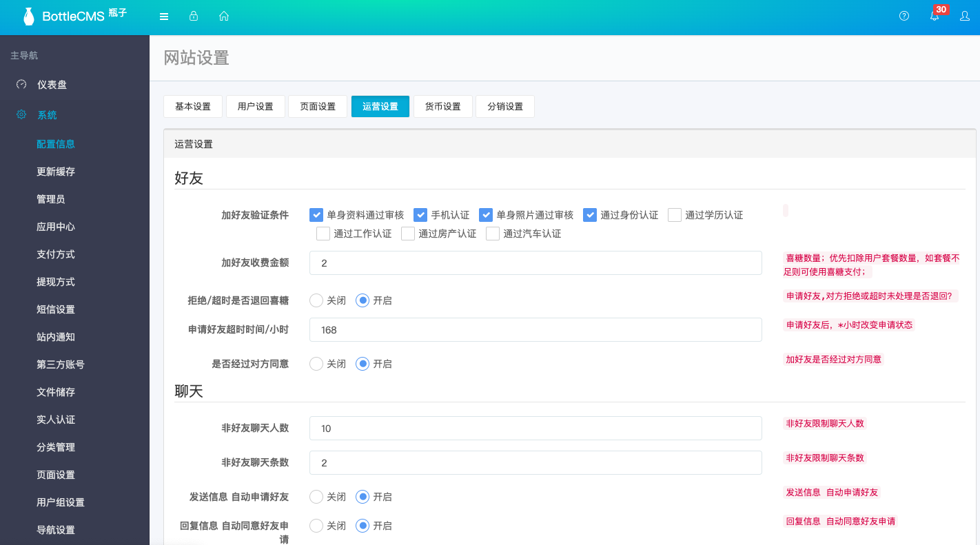Open 提现方式 sidebar item
Image resolution: width=980 pixels, height=545 pixels.
pos(56,282)
